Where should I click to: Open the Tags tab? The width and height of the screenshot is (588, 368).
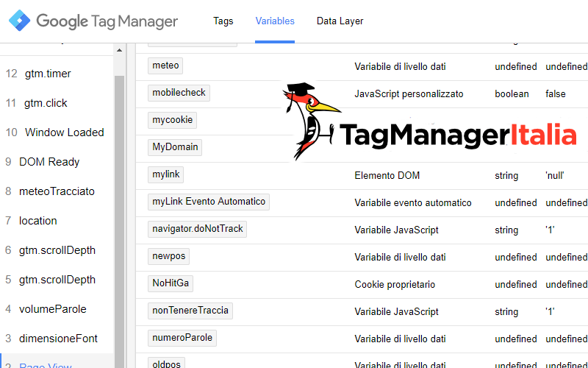(x=223, y=21)
